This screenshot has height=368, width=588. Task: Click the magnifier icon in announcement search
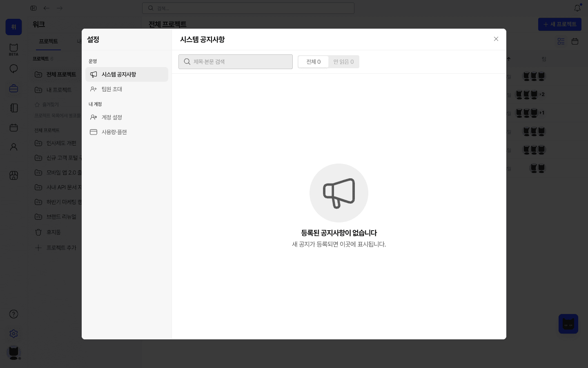[x=187, y=62]
